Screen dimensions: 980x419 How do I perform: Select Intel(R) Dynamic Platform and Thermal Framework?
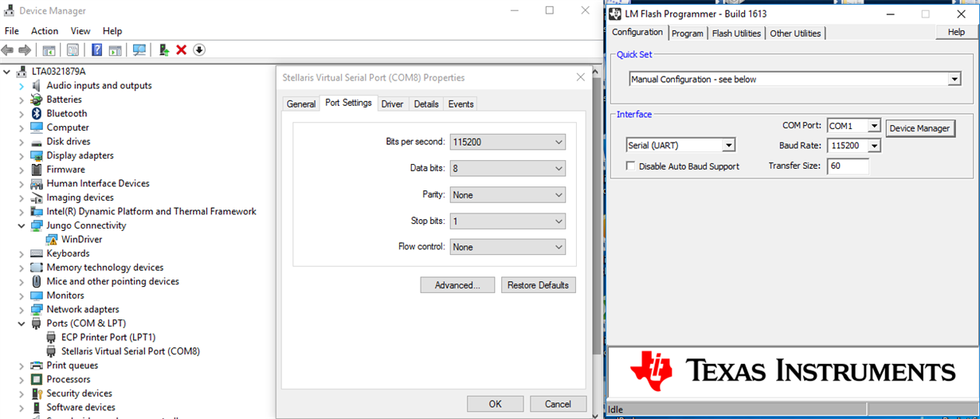click(x=151, y=211)
